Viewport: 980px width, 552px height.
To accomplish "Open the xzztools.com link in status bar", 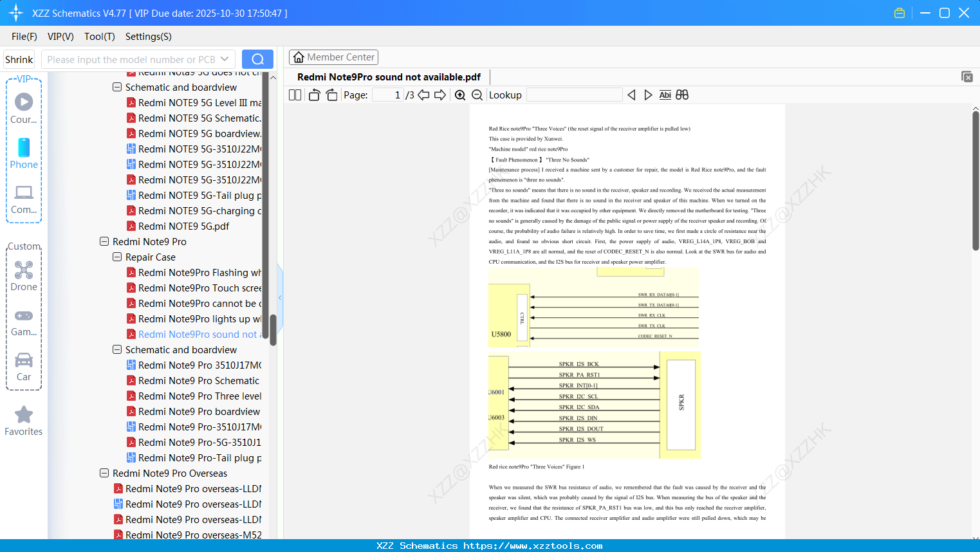I will 533,546.
